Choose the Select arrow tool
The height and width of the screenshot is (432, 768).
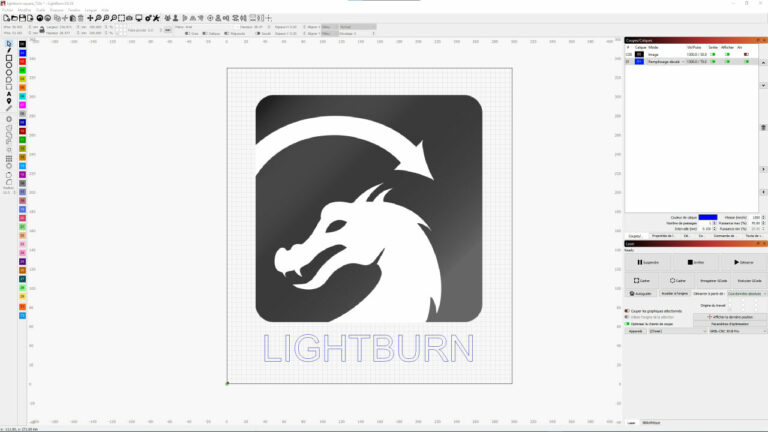point(9,44)
